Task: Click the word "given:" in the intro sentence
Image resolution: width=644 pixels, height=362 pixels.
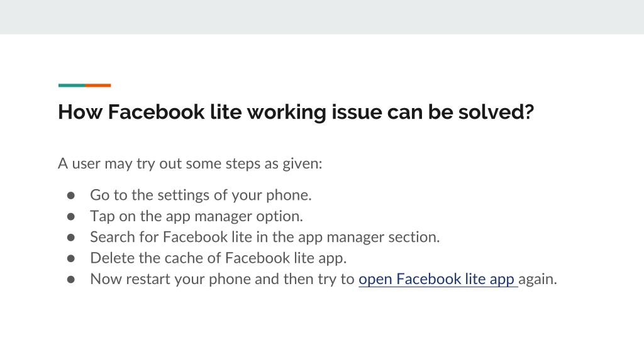Action: [303, 164]
